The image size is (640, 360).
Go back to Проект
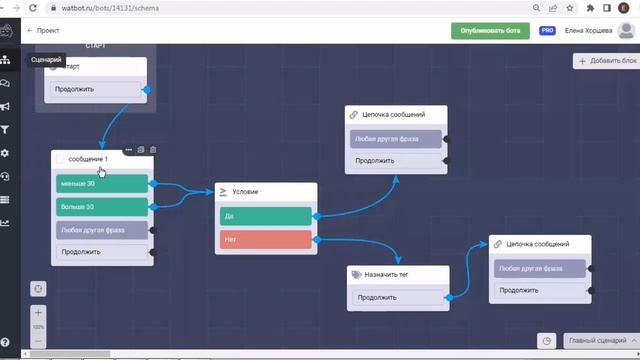(43, 31)
